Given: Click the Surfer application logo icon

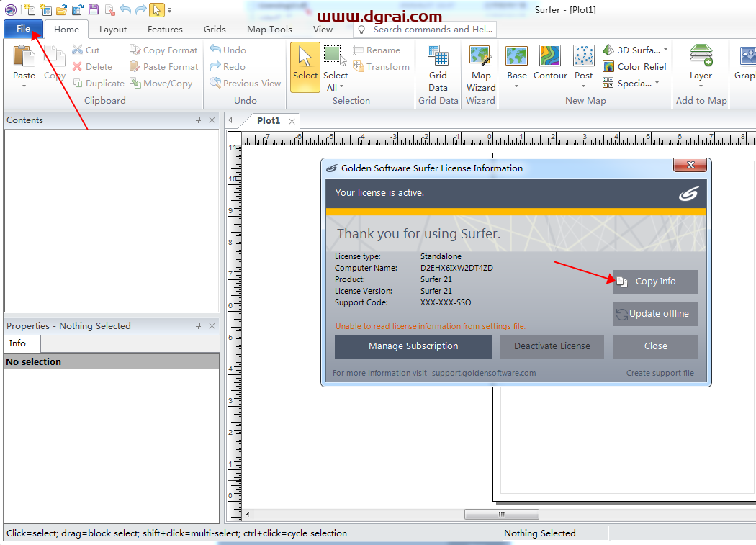Looking at the screenshot, I should 11,9.
